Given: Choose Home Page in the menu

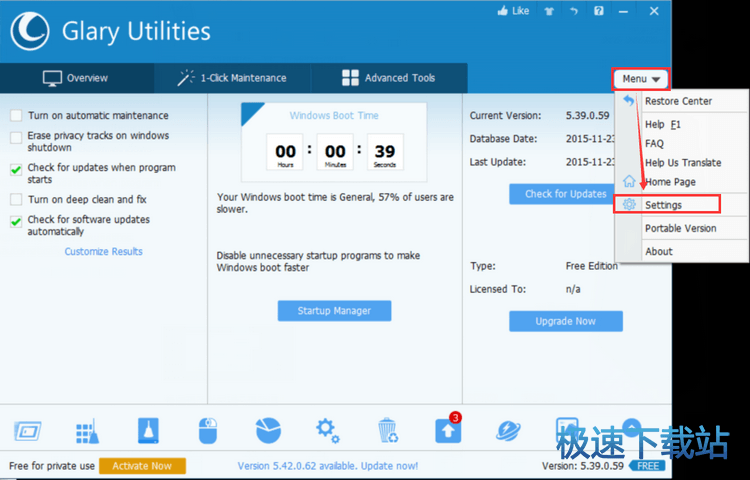Looking at the screenshot, I should pos(682,182).
